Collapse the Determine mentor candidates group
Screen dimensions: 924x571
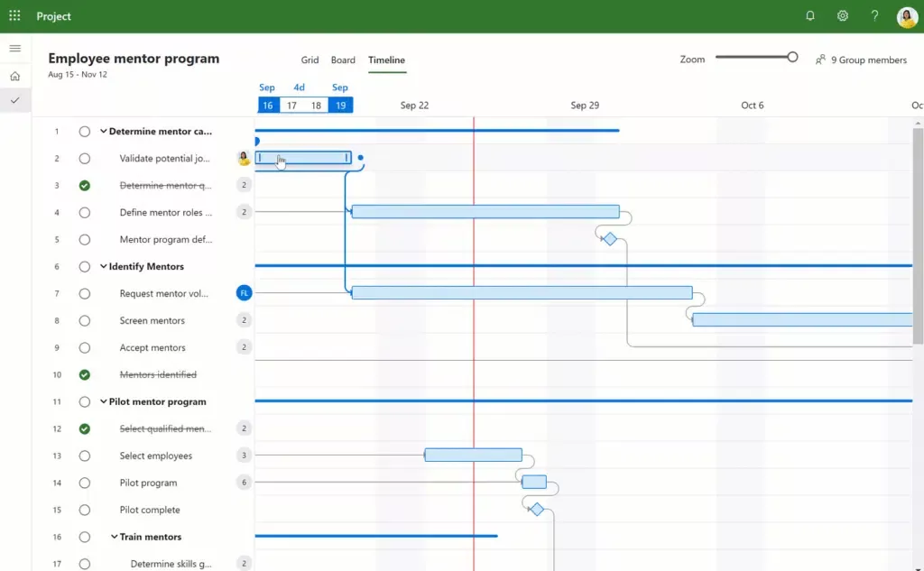point(103,132)
